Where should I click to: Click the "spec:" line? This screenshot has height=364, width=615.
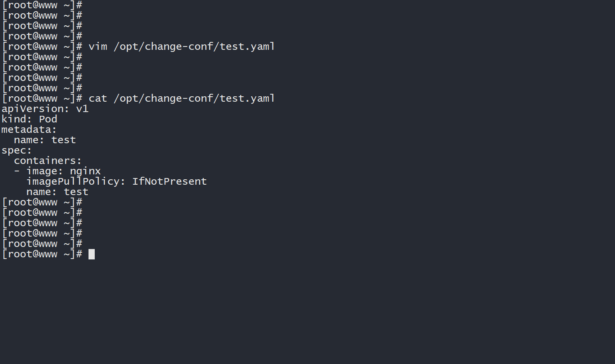pos(17,150)
